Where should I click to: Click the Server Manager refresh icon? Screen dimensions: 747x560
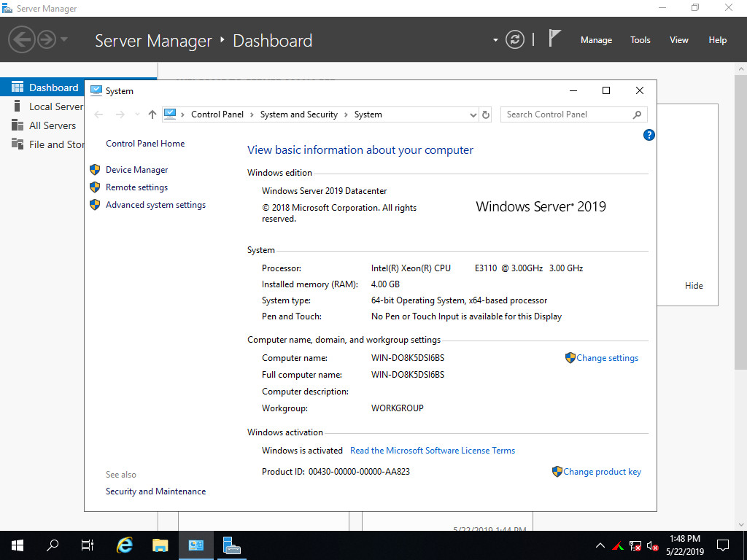(x=515, y=40)
